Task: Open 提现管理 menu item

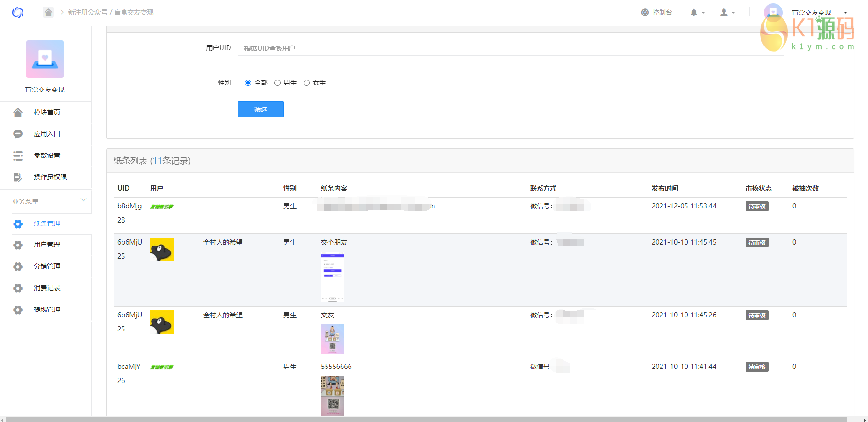Action: coord(47,309)
